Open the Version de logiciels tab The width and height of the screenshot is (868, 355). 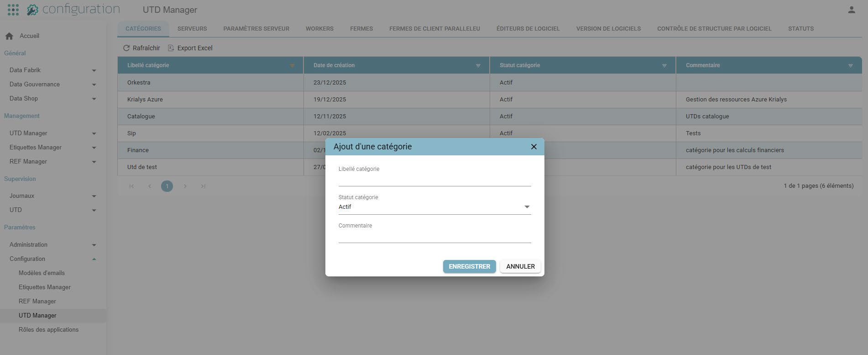pyautogui.click(x=608, y=28)
